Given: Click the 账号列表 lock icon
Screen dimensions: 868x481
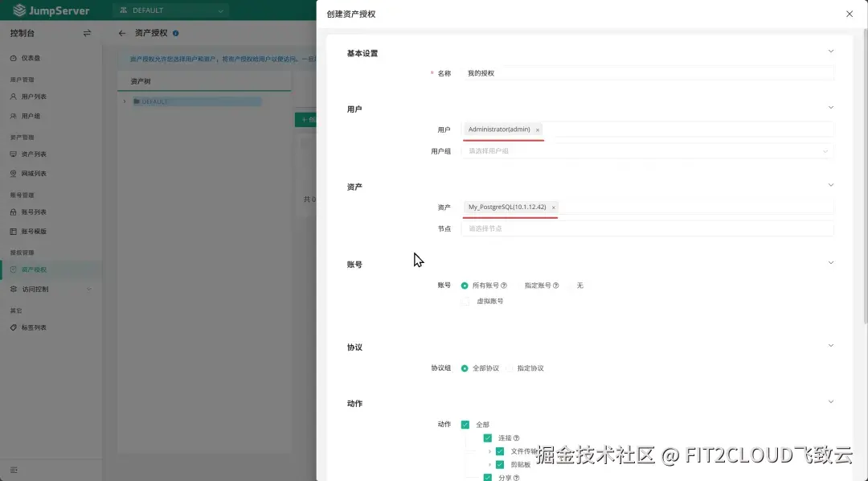Looking at the screenshot, I should (14, 212).
